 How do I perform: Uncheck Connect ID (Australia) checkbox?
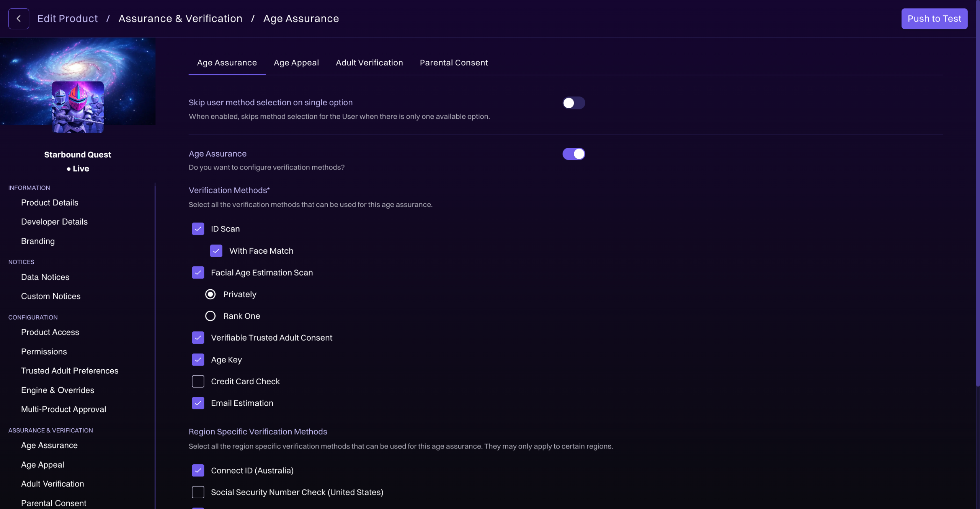[198, 470]
